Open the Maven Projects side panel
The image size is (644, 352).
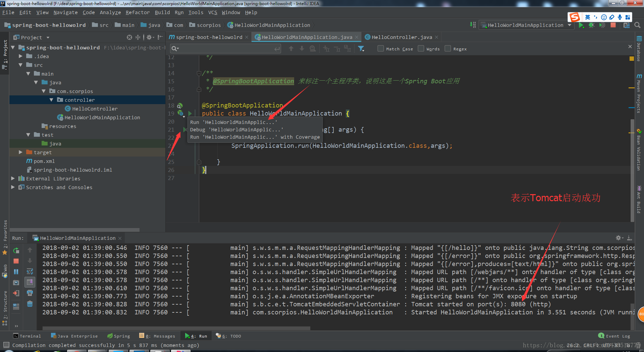(639, 94)
